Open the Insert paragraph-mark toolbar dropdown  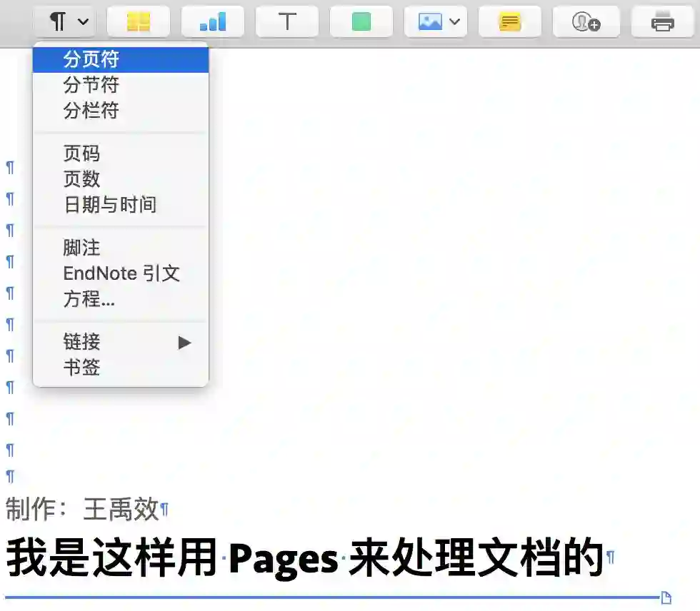click(64, 21)
